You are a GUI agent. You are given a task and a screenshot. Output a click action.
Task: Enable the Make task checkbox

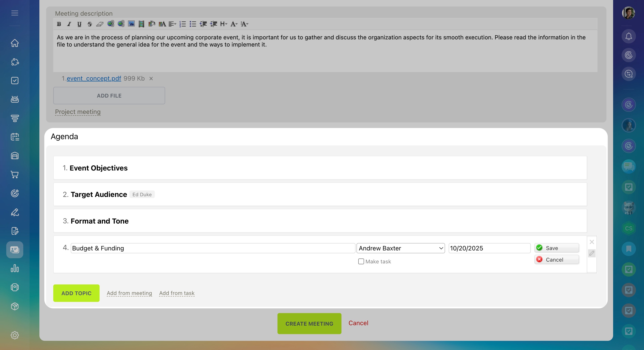361,262
